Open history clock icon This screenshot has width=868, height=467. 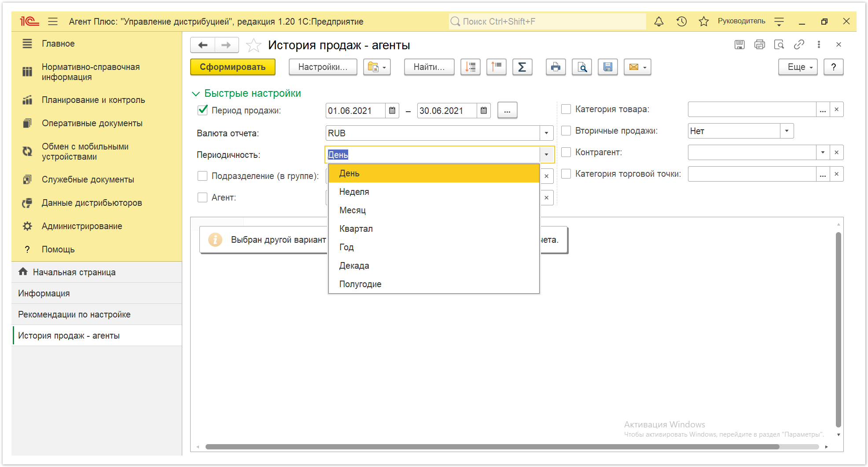tap(681, 21)
